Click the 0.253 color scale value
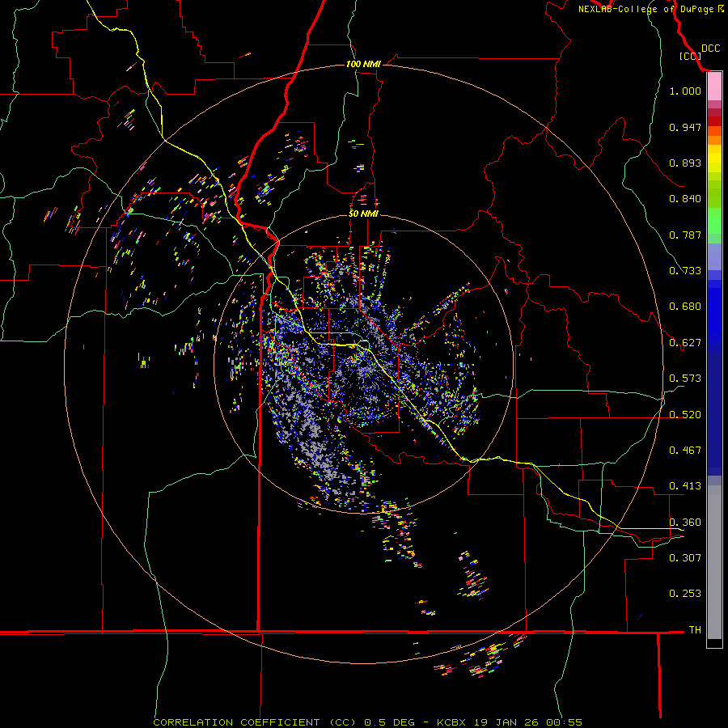 (685, 594)
